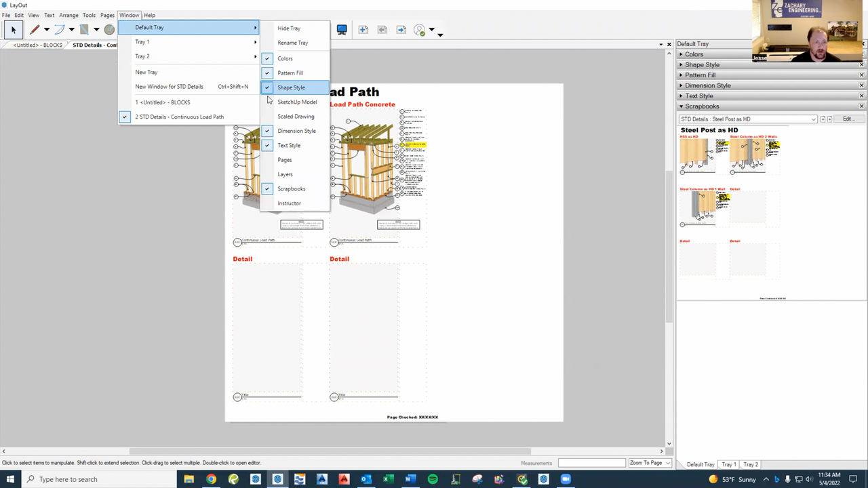868x488 pixels.
Task: Enable Layers panel in tray submenu
Action: pyautogui.click(x=295, y=174)
